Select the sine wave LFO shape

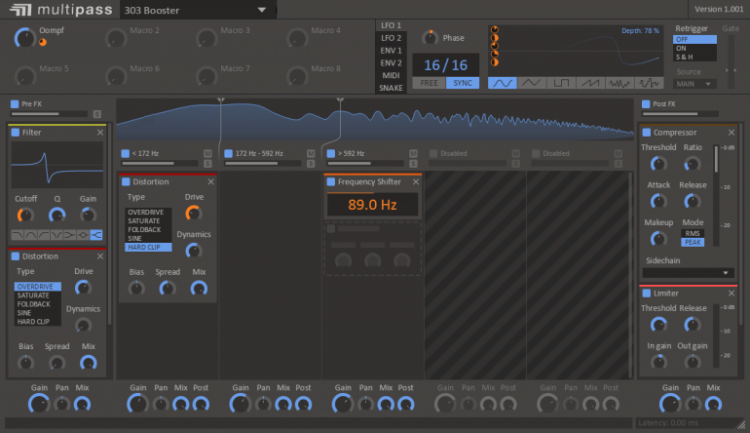pos(504,82)
